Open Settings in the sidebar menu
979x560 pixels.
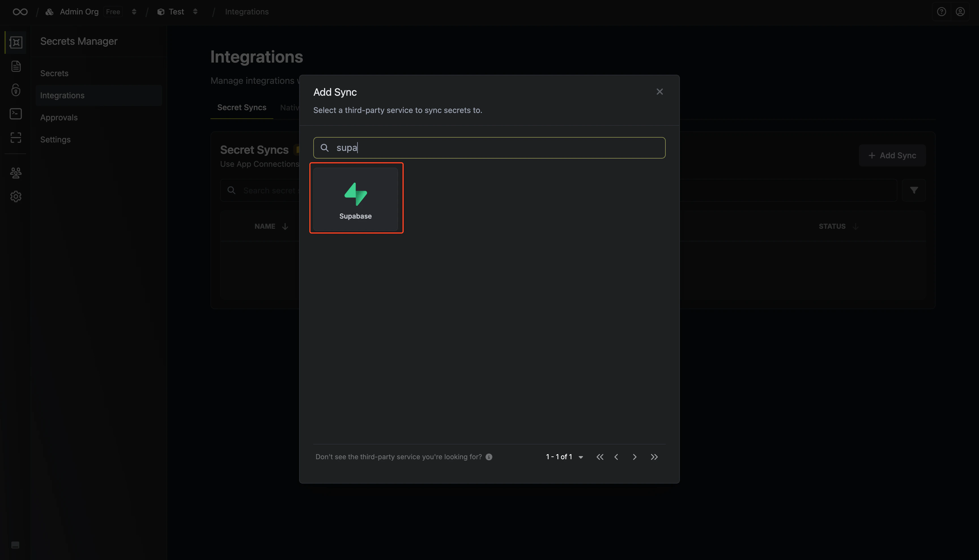click(99, 140)
